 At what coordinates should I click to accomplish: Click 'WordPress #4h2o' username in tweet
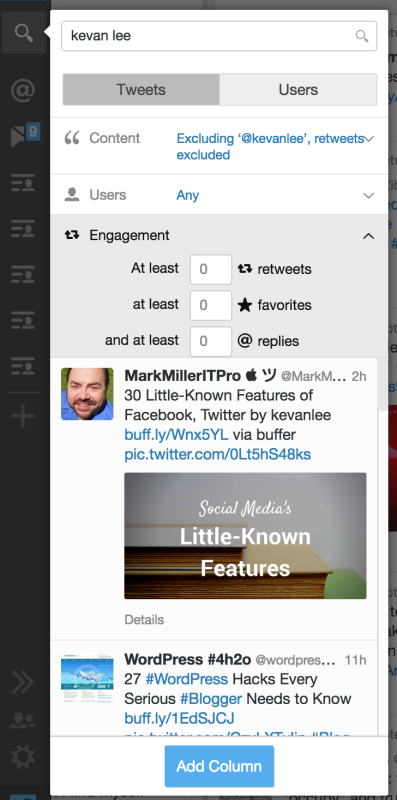[x=188, y=660]
